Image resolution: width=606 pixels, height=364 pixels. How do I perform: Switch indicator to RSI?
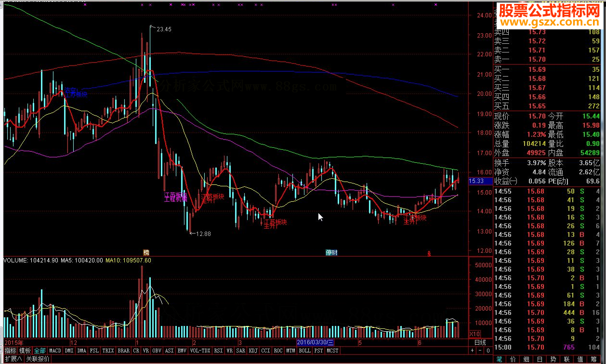[x=219, y=351]
